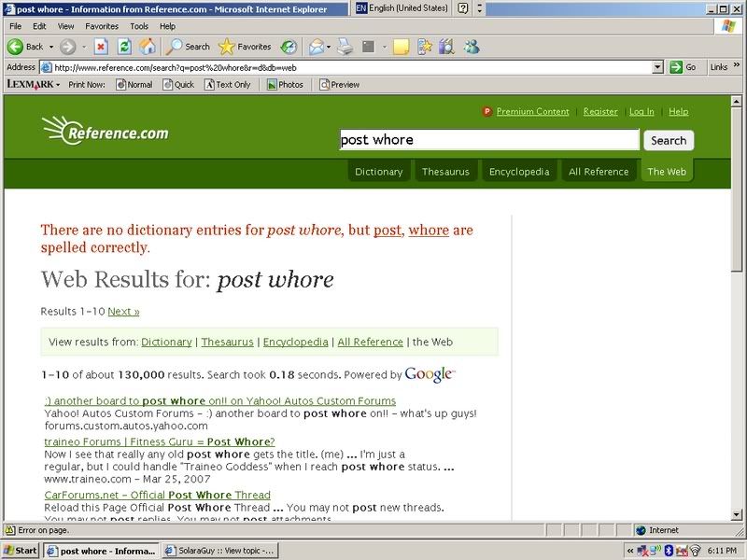Open the Research books icon
This screenshot has height=560, width=747.
(x=447, y=47)
